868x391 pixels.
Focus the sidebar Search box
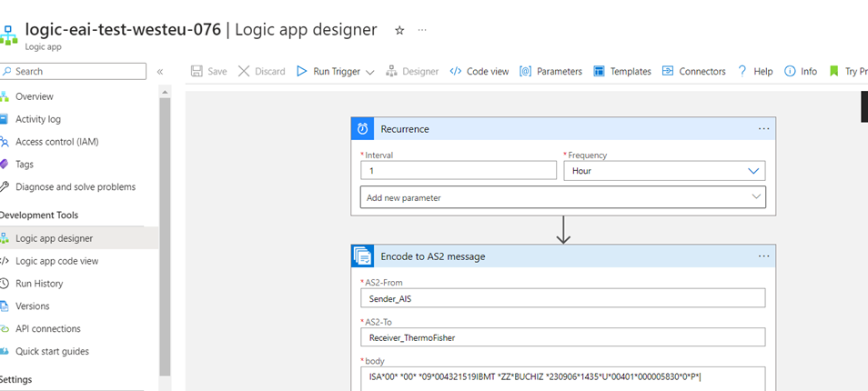[73, 71]
